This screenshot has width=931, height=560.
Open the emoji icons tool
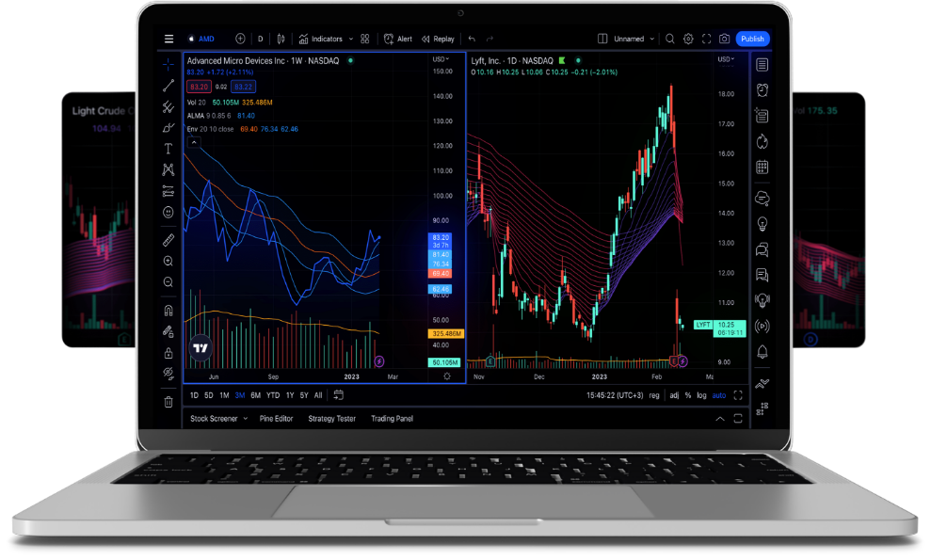tap(169, 213)
